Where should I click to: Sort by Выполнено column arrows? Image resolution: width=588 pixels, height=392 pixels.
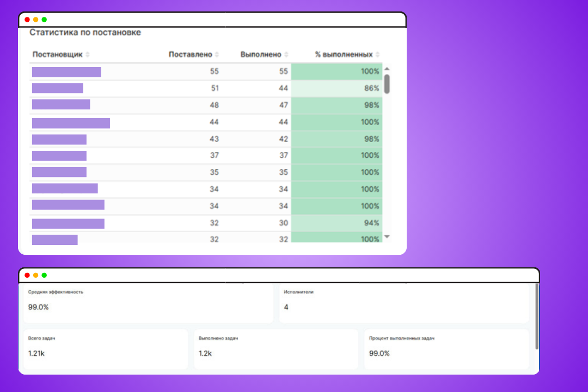(x=286, y=54)
